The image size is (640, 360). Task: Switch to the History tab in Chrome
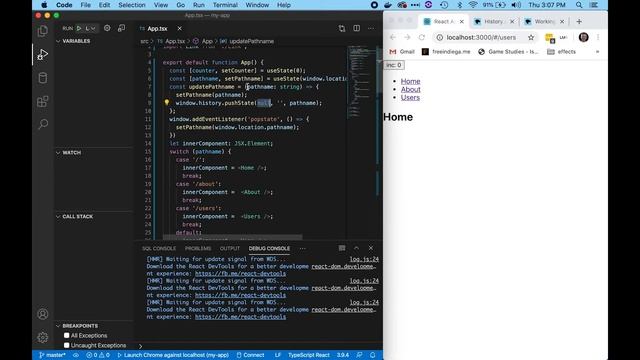(494, 21)
